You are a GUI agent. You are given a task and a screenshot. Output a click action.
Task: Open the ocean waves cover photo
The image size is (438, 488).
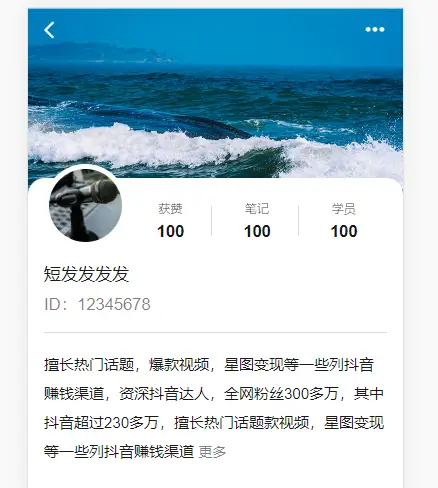[215, 93]
